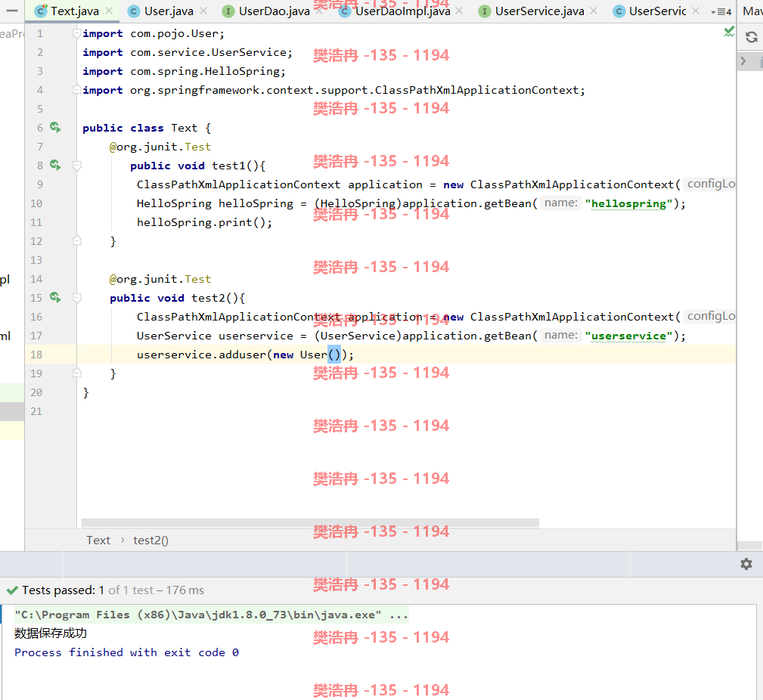
Task: Click import com.service.UserService line
Action: (x=188, y=52)
